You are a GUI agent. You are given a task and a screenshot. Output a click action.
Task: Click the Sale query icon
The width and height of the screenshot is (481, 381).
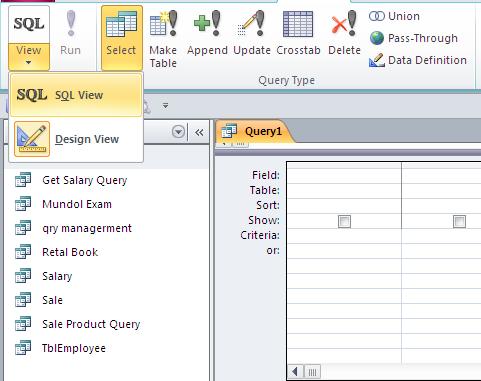23,300
